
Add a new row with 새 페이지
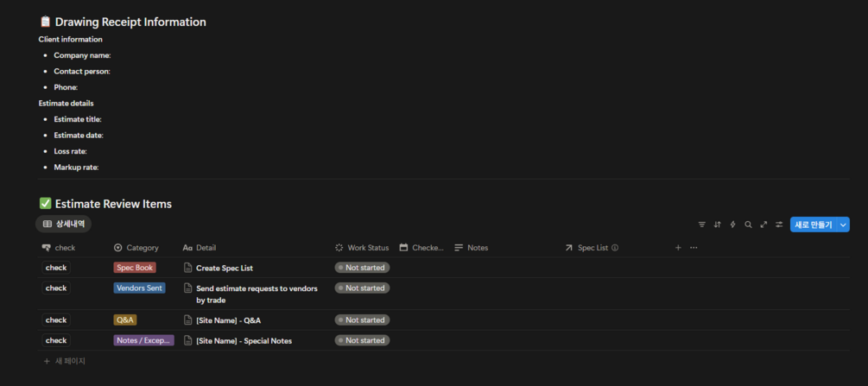65,361
